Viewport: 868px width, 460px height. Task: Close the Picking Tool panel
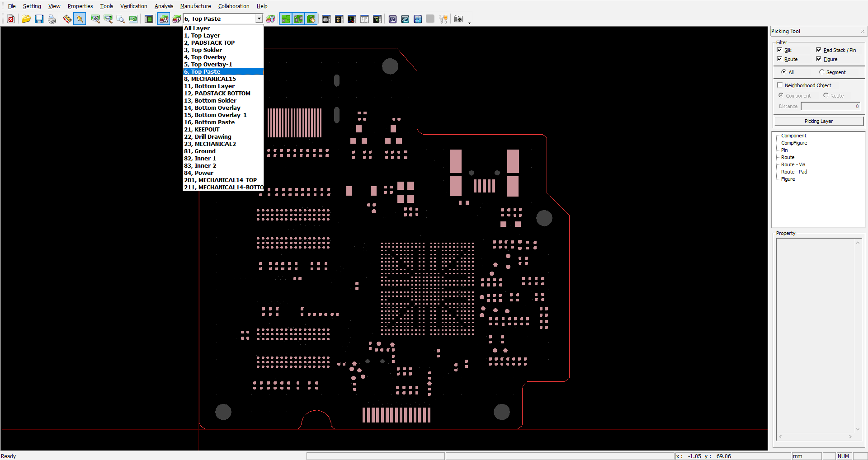[863, 31]
